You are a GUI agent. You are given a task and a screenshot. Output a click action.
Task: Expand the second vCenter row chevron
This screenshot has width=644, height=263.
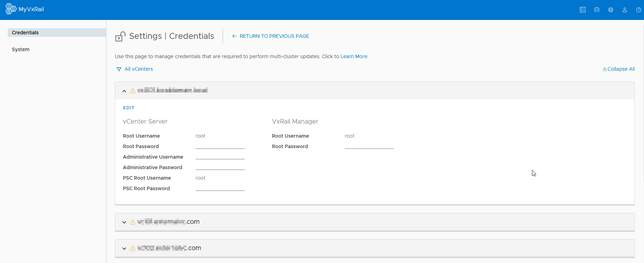pyautogui.click(x=124, y=222)
